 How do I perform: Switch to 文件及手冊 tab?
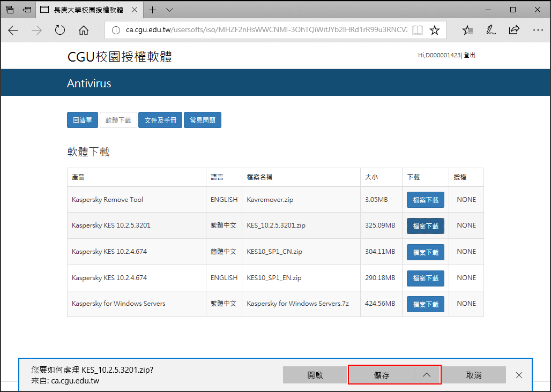[160, 120]
